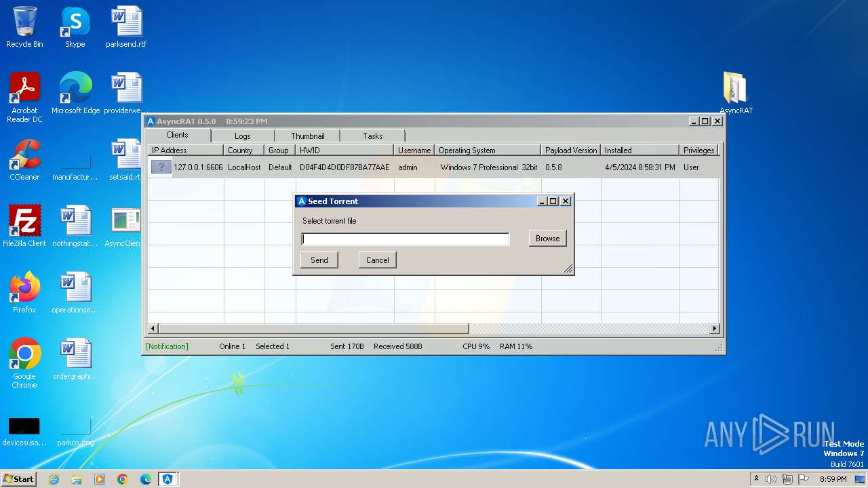The image size is (868, 488).
Task: Click the [Notification] status label
Action: pyautogui.click(x=167, y=346)
